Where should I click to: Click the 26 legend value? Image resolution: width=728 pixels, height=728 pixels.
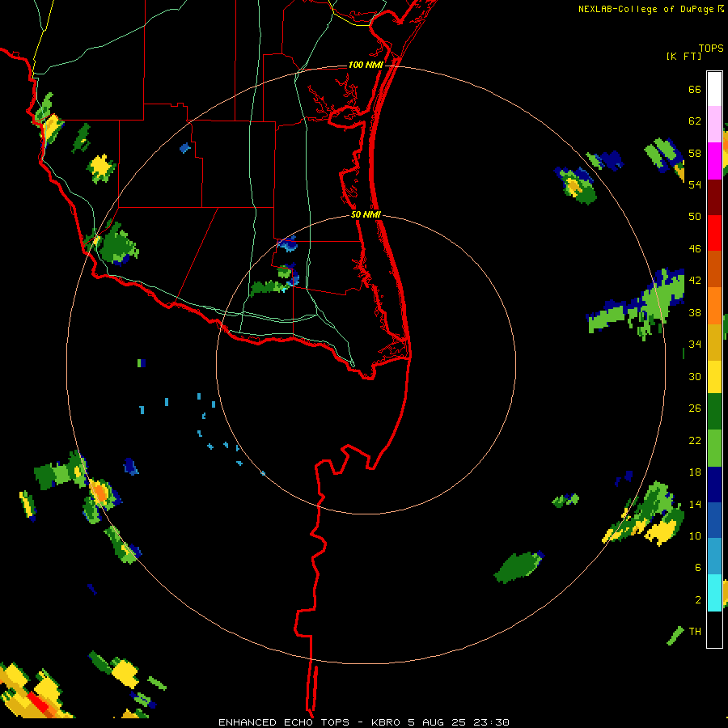point(695,408)
